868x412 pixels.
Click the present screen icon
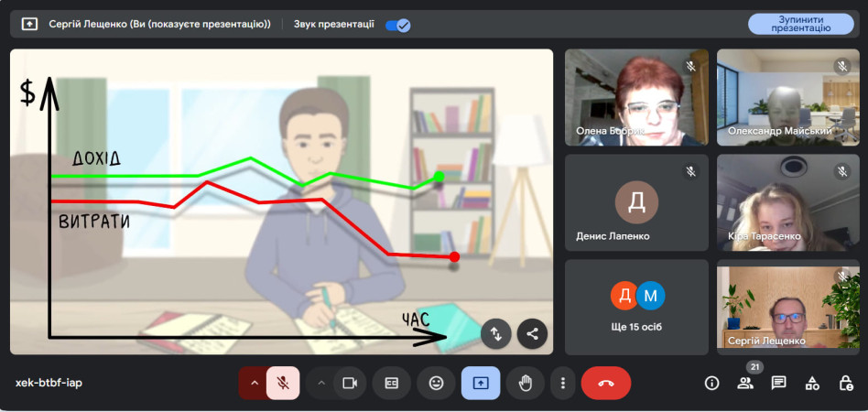pyautogui.click(x=481, y=383)
